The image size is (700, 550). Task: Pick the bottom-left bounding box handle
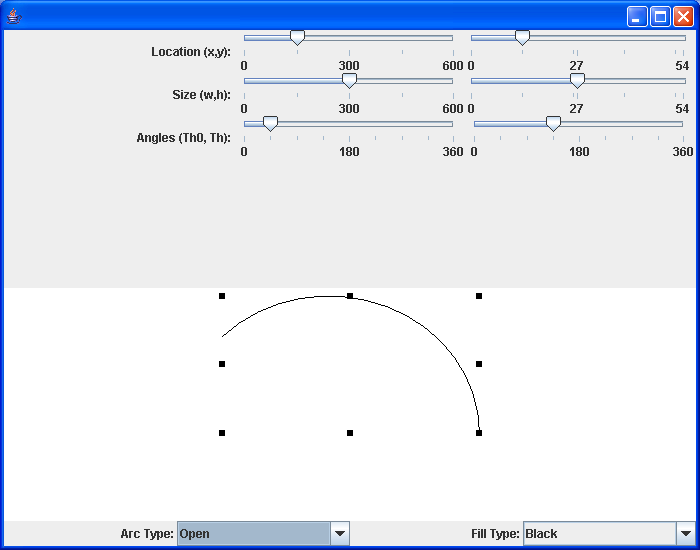[222, 433]
